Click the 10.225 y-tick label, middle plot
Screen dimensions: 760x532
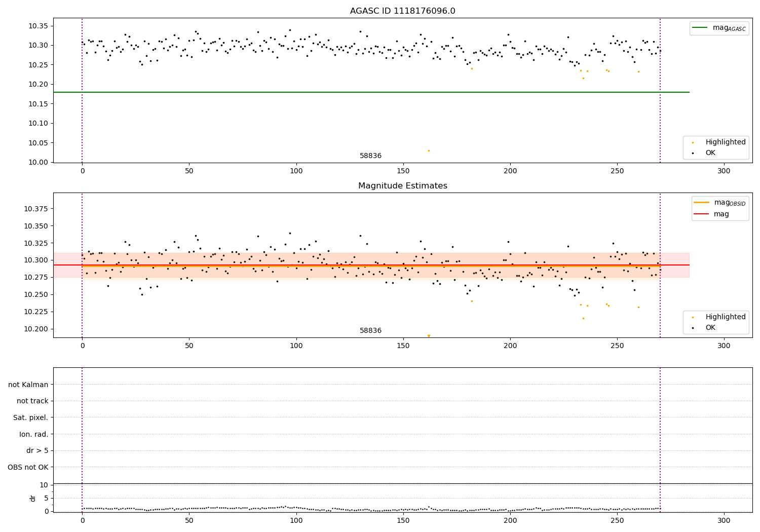tap(35, 312)
